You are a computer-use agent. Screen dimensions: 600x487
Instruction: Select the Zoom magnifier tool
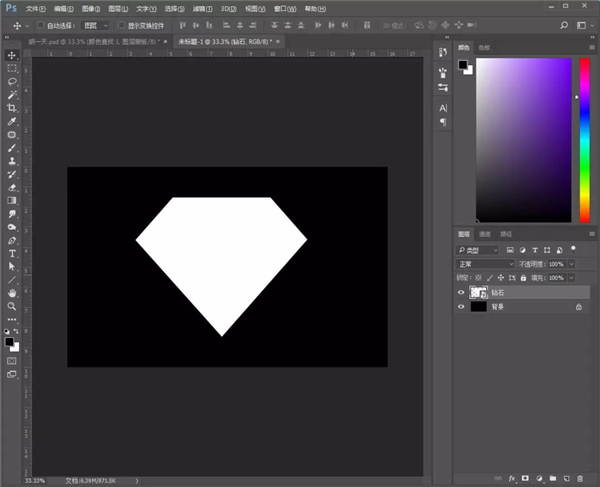[12, 306]
